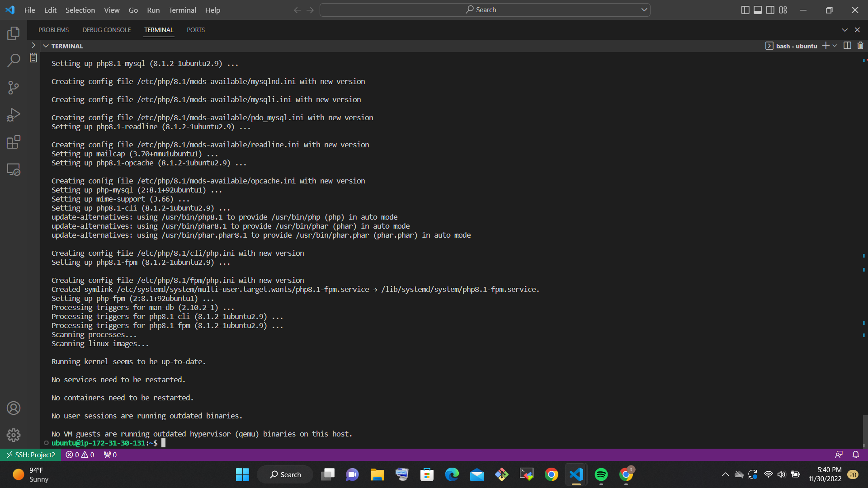Expand the collapsed side chevron
Image resolution: width=868 pixels, height=488 pixels.
33,45
